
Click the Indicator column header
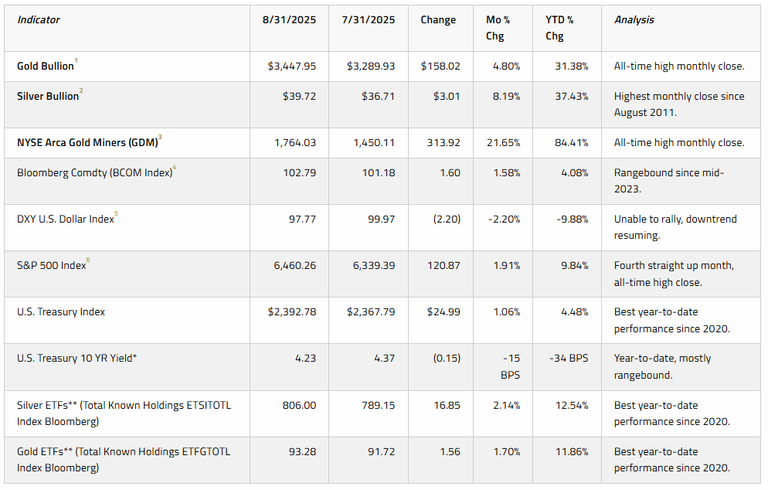click(41, 20)
